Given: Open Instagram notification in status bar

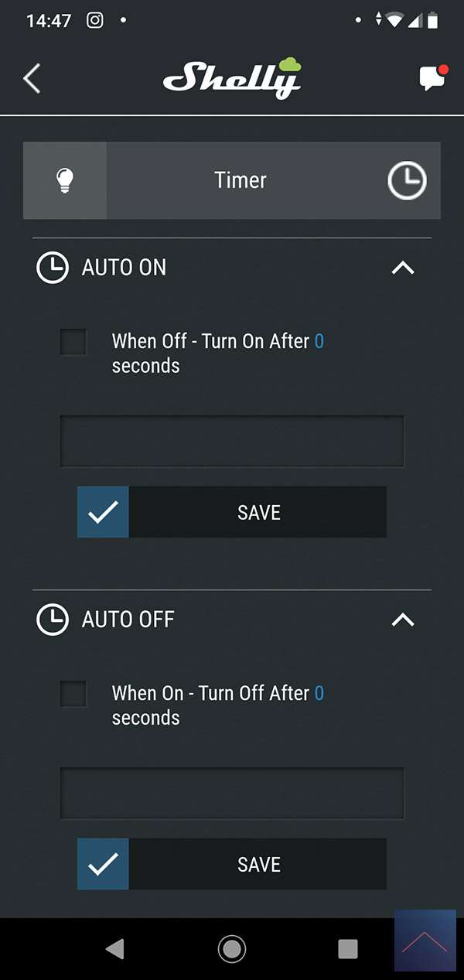Looking at the screenshot, I should (x=94, y=21).
